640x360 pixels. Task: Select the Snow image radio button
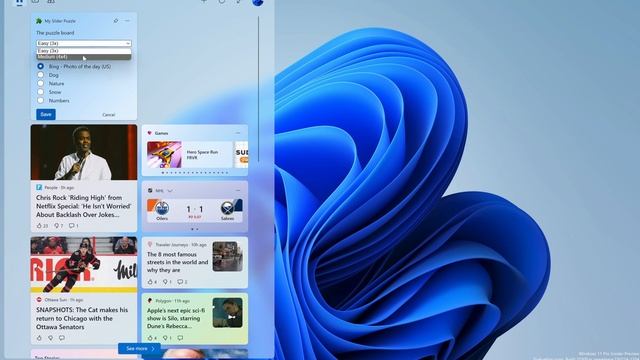pyautogui.click(x=40, y=92)
